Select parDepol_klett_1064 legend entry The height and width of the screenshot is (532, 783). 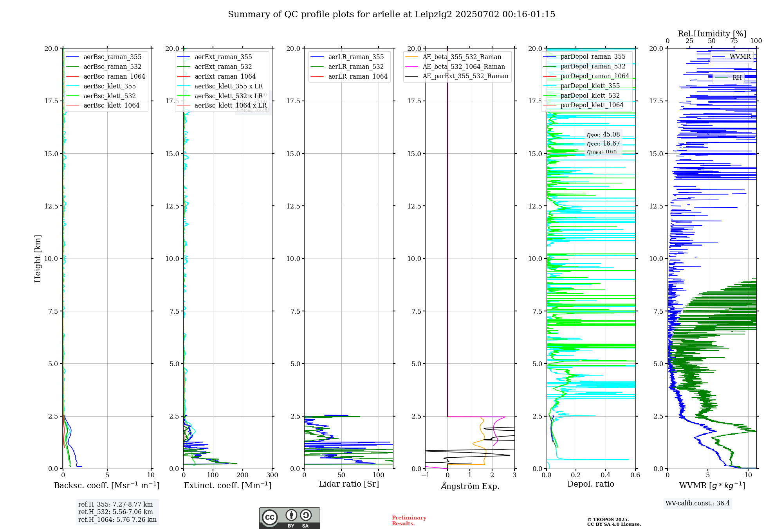point(584,105)
